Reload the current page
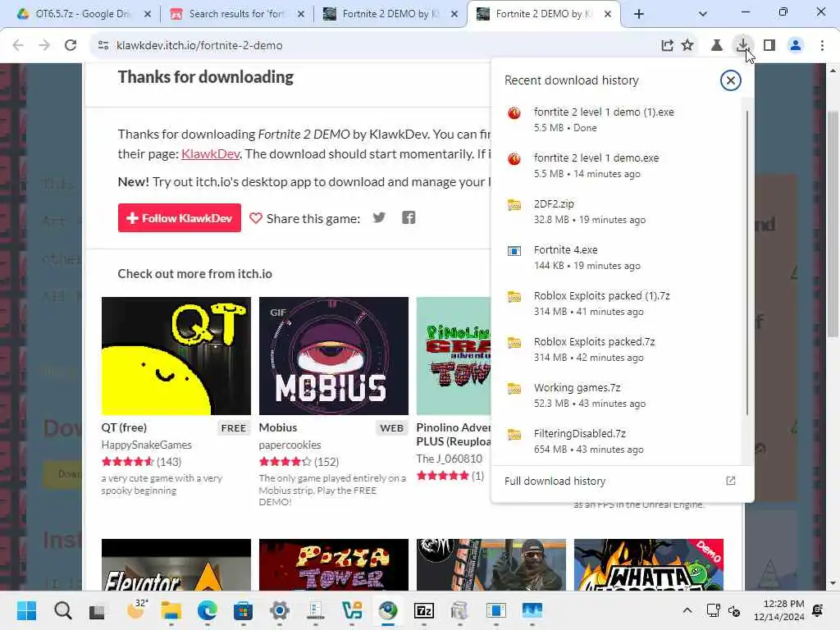The image size is (840, 630). coord(71,46)
